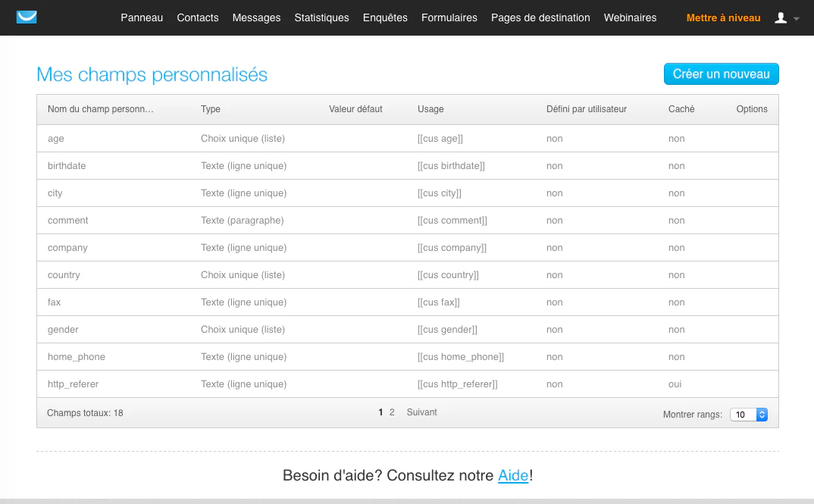
Task: Click the [[cus company]] usage tag
Action: (452, 248)
